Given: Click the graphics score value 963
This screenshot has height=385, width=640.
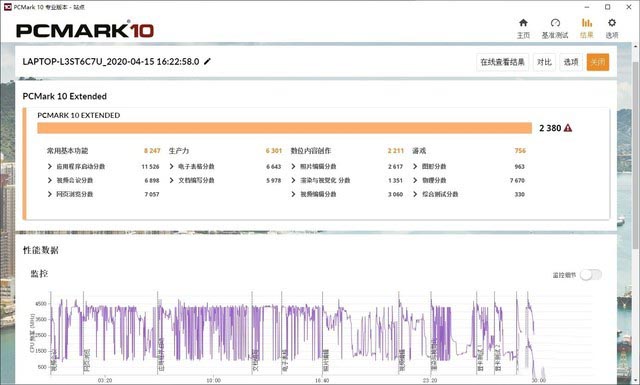Looking at the screenshot, I should click(x=520, y=167).
